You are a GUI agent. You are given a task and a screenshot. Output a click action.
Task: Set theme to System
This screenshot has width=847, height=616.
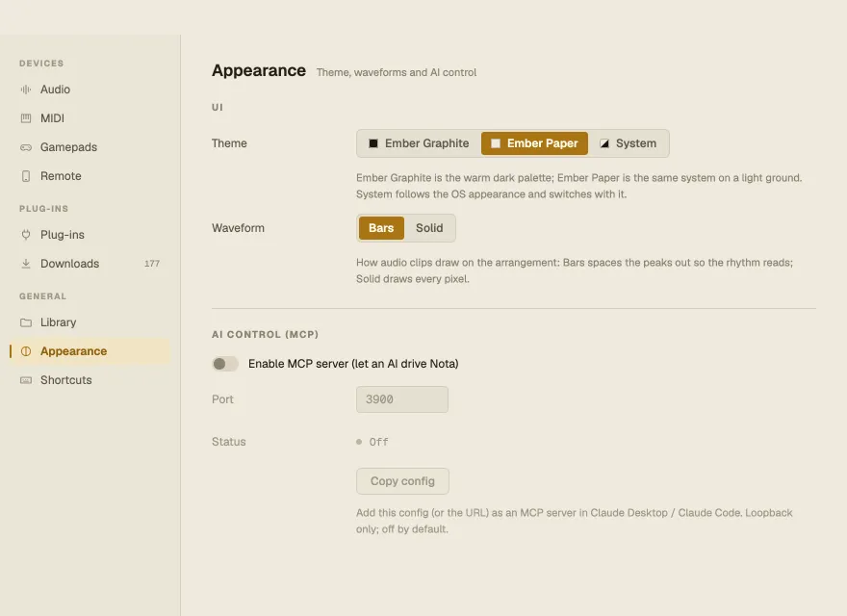(629, 143)
